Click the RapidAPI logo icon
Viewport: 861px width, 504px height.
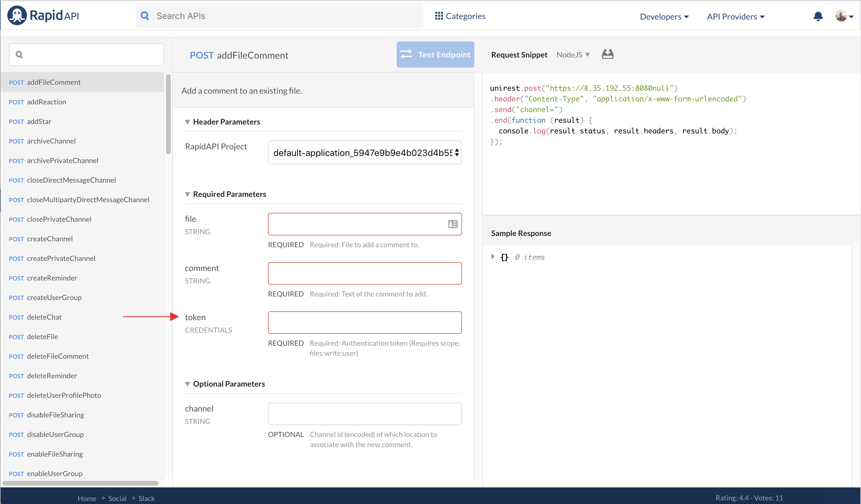click(x=17, y=15)
